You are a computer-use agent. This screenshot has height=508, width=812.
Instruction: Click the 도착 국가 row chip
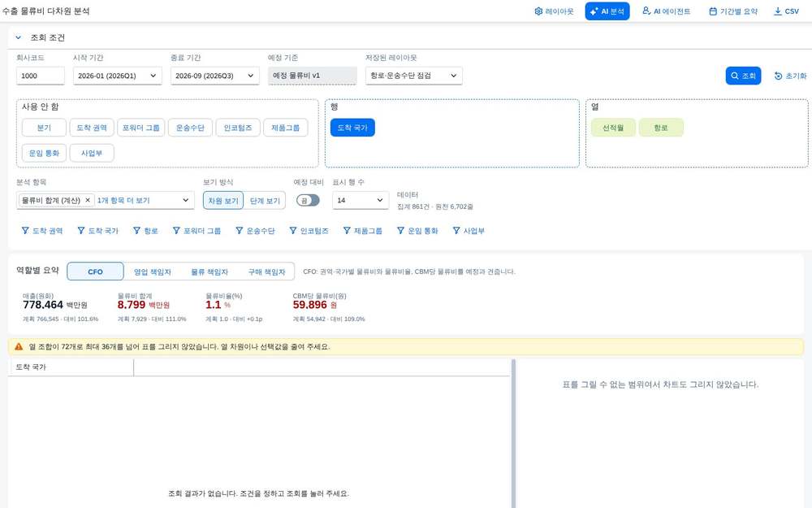[352, 128]
